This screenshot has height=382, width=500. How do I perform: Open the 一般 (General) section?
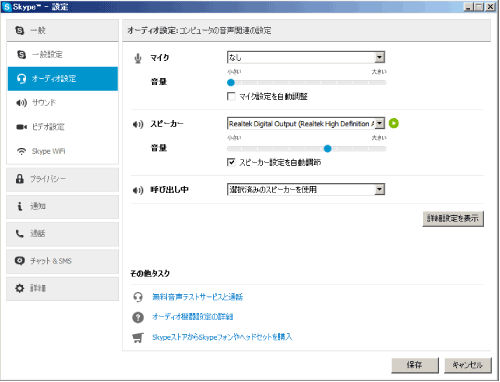[62, 30]
